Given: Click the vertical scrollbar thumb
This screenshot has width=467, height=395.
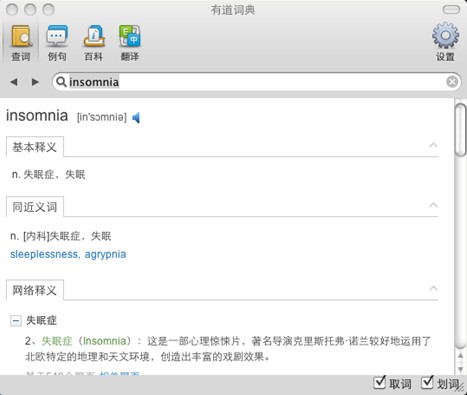Looking at the screenshot, I should pyautogui.click(x=461, y=130).
